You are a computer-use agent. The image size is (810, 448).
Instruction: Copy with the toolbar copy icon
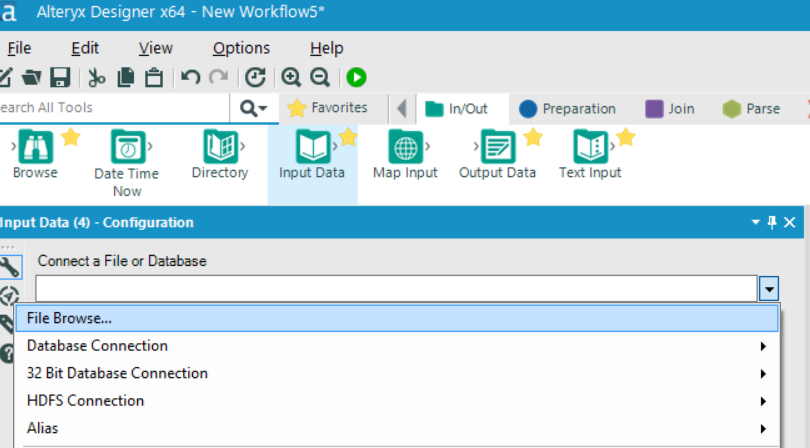126,78
